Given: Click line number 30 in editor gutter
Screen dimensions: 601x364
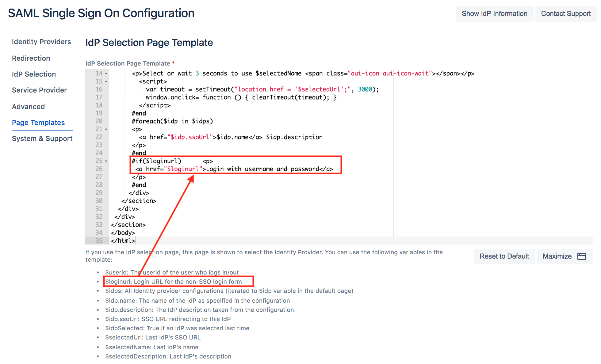Looking at the screenshot, I should tap(99, 201).
